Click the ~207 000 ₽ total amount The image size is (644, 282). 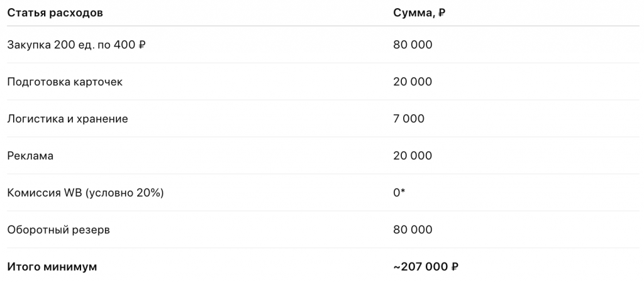[426, 267]
